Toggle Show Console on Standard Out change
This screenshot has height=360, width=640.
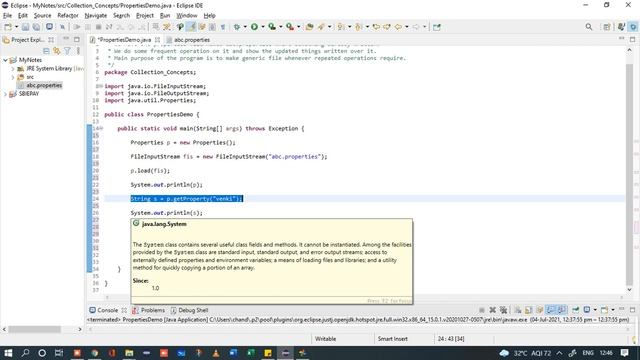[x=551, y=310]
